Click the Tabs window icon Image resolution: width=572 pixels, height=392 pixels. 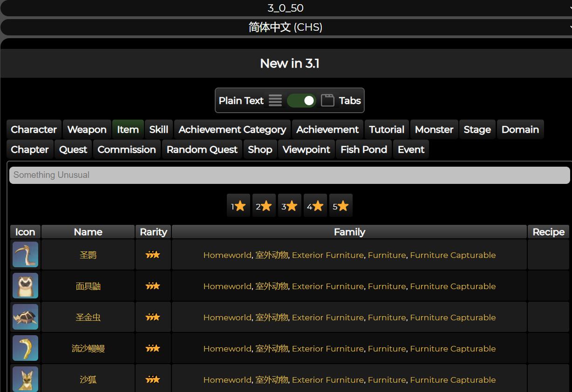[327, 101]
